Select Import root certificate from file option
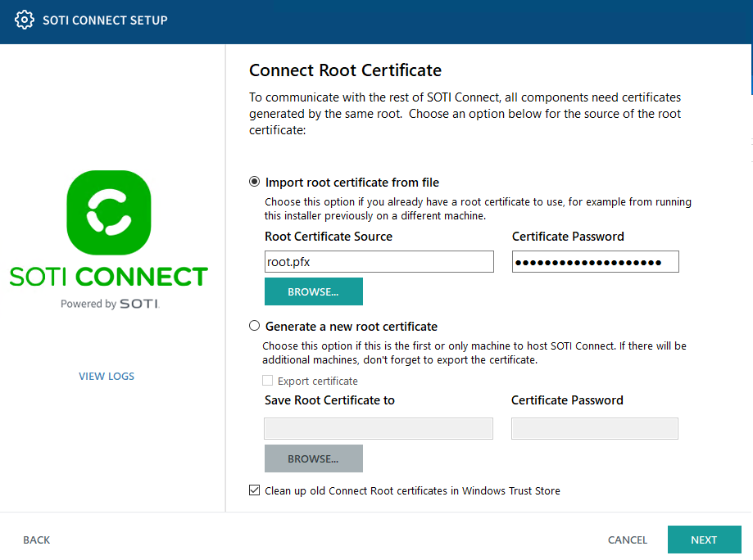Image resolution: width=753 pixels, height=560 pixels. pos(254,182)
